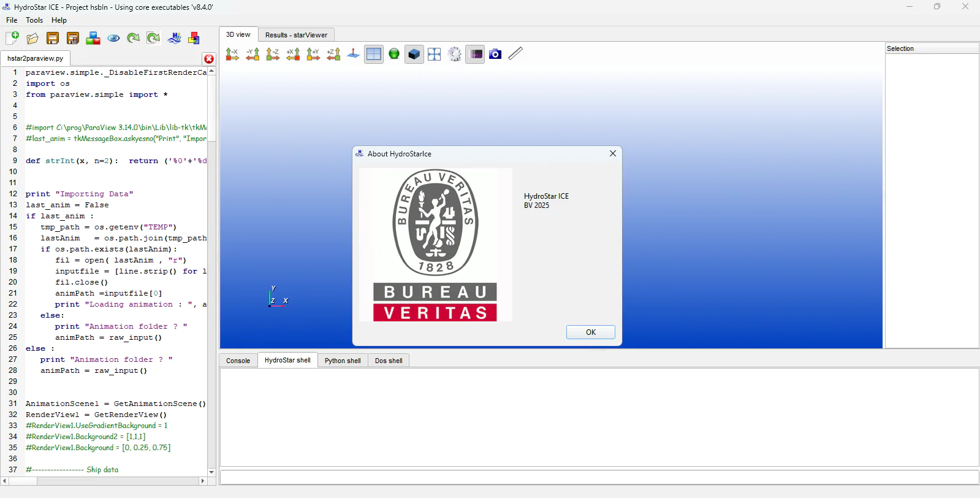Open the Help menu
Screen dimensions: 980x498
click(x=59, y=20)
